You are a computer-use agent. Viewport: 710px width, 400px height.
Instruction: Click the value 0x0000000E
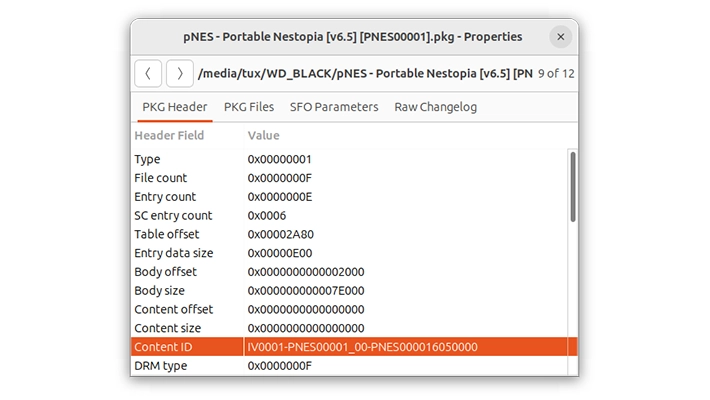pyautogui.click(x=279, y=197)
